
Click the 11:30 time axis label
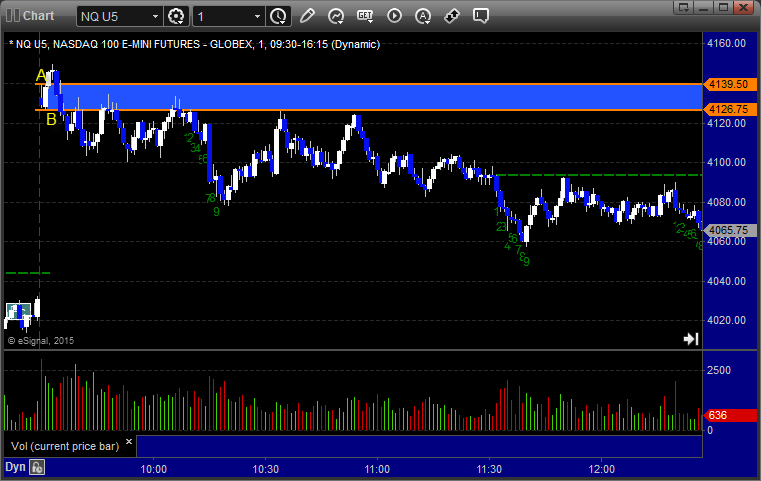(x=489, y=469)
